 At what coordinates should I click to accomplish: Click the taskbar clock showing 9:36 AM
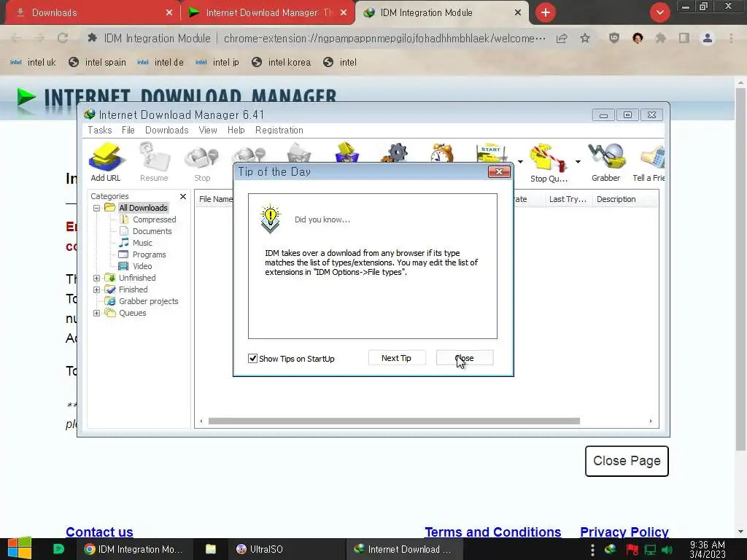pos(708,550)
